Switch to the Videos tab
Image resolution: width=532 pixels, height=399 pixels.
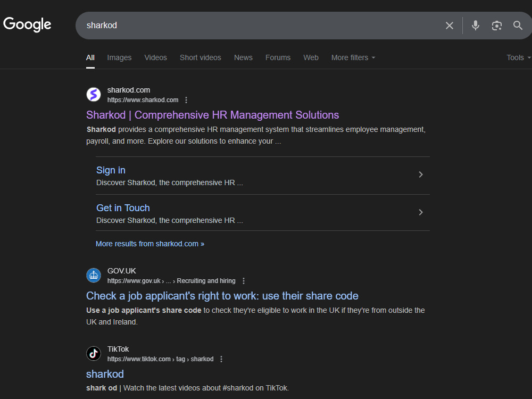[x=156, y=57]
